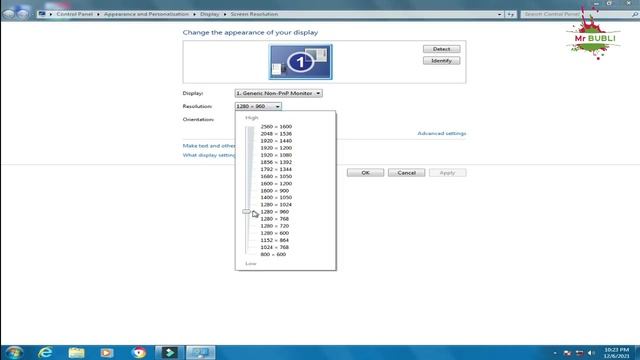Choose 2048 × 1536 resolution
640x360 pixels.
tap(276, 134)
